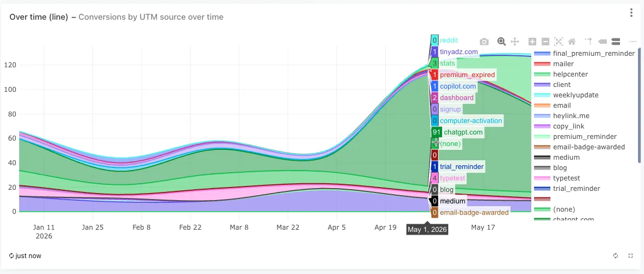Click subtitle 'Conversions by UTM source over time'
This screenshot has width=644, height=274.
click(x=150, y=17)
